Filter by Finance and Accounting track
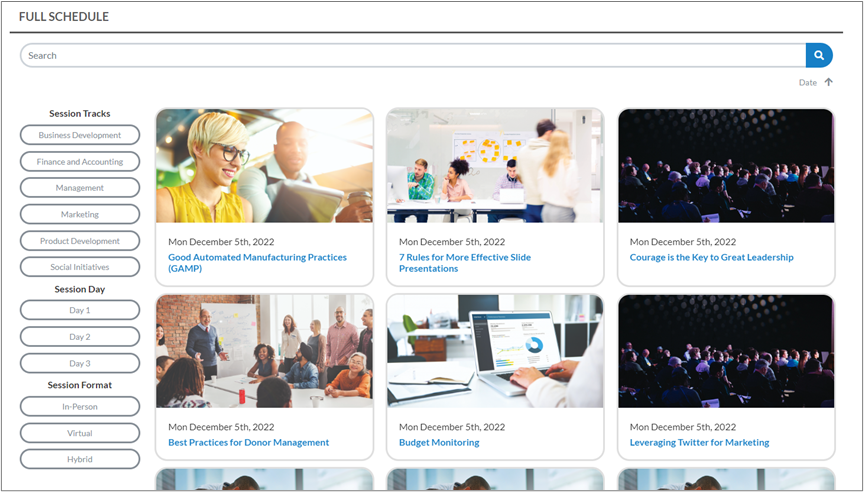The height and width of the screenshot is (492, 864). pyautogui.click(x=80, y=161)
